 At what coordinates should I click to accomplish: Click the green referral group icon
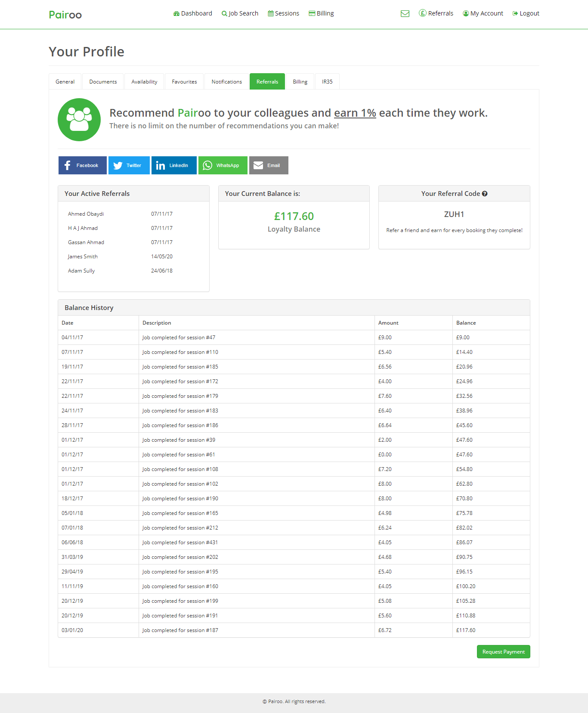coord(79,120)
